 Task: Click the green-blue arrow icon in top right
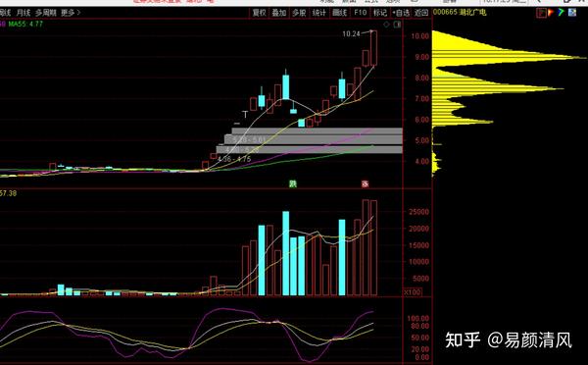point(562,13)
